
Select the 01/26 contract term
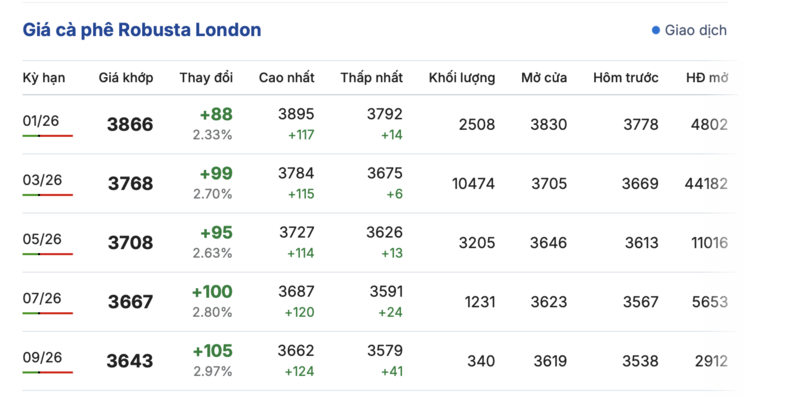[x=41, y=121]
